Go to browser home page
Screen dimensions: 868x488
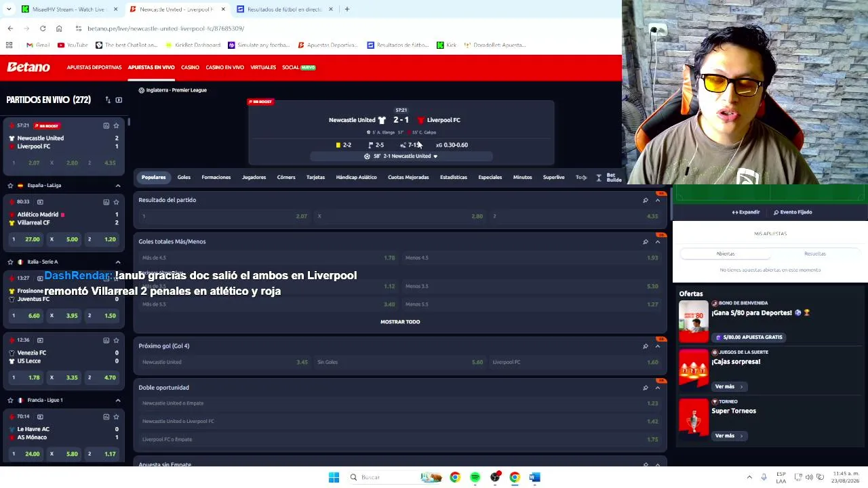click(59, 28)
